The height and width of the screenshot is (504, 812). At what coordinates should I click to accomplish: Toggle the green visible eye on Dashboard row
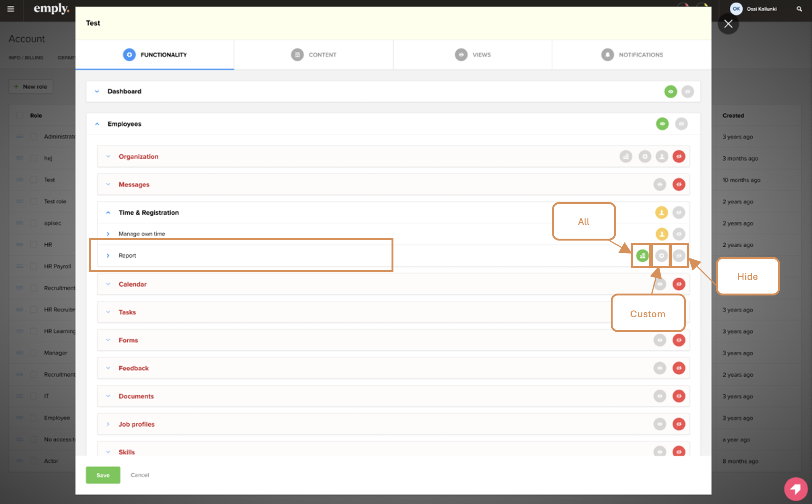coord(671,91)
